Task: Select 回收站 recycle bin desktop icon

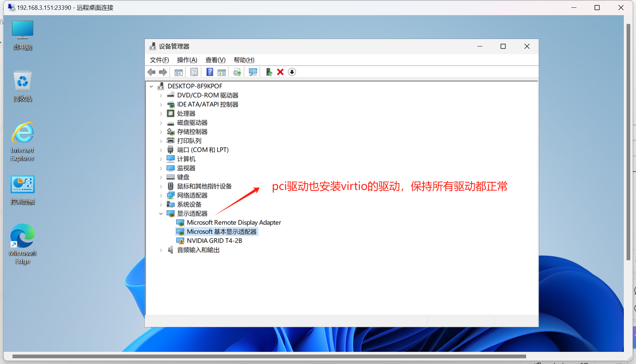Action: pyautogui.click(x=23, y=86)
